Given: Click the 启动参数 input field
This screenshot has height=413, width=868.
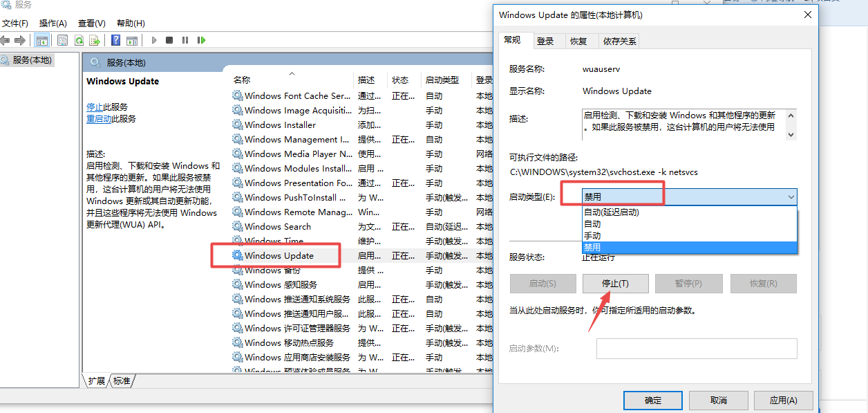Looking at the screenshot, I should pos(697,349).
